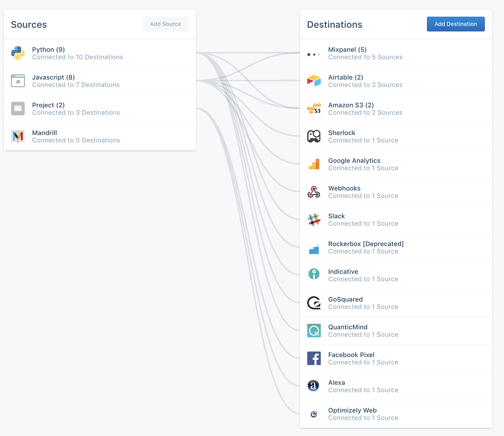Click the Mandrill M logo icon
Screen dimensions: 504x436
tap(18, 136)
